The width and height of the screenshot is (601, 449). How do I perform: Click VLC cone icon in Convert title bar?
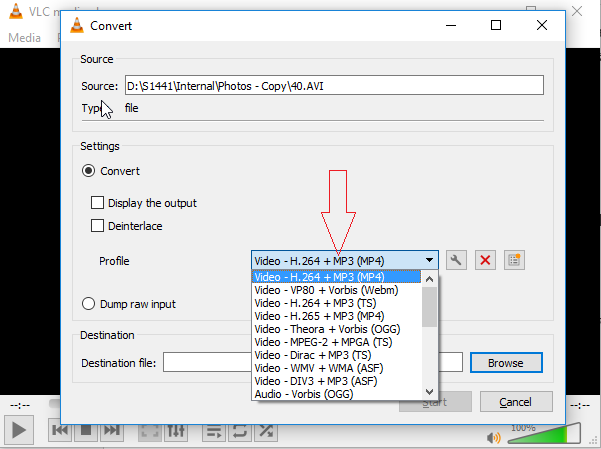point(77,26)
